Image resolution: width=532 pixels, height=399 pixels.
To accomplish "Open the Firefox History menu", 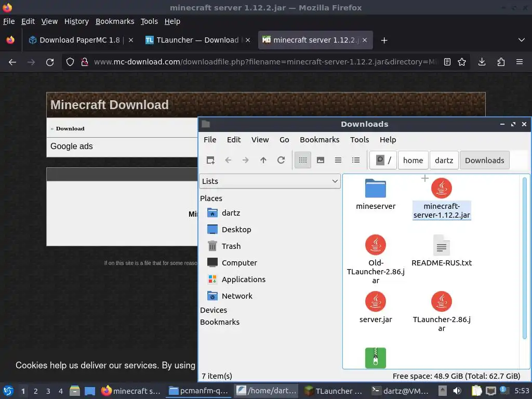I will tap(76, 21).
